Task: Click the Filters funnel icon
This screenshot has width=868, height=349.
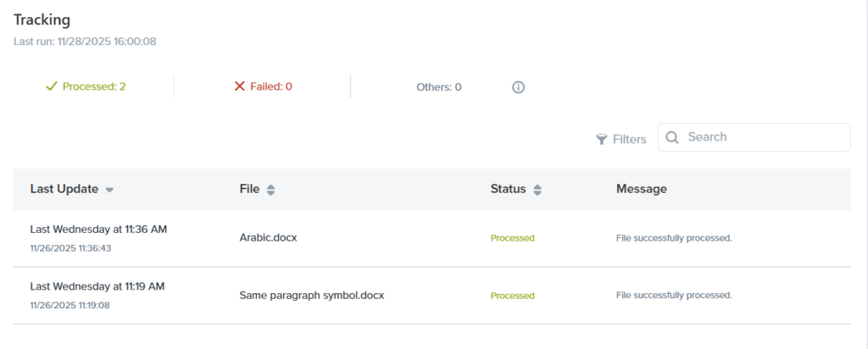Action: (x=602, y=139)
